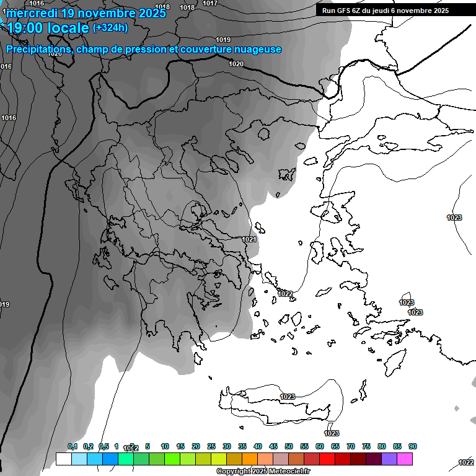The height and width of the screenshot is (476, 476).
Task: Select the magenta legend swatch under 90
Action: coord(405,459)
